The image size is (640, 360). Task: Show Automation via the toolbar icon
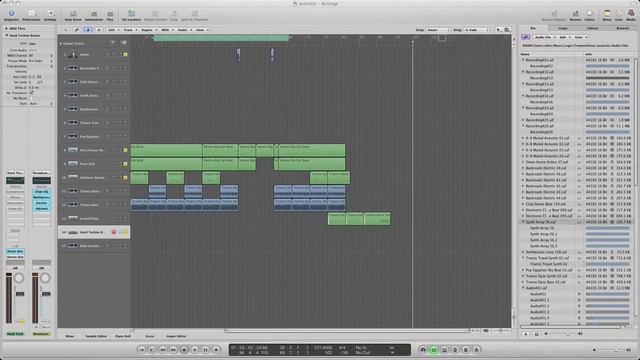(x=94, y=16)
